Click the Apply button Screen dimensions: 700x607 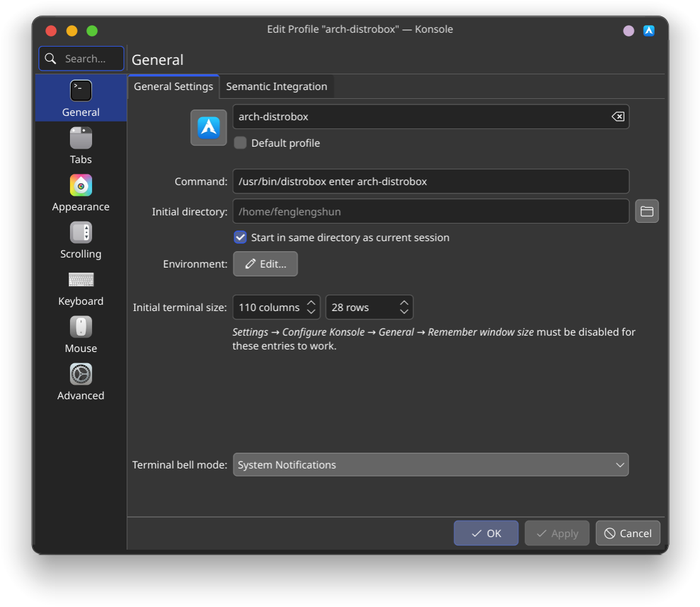[557, 533]
